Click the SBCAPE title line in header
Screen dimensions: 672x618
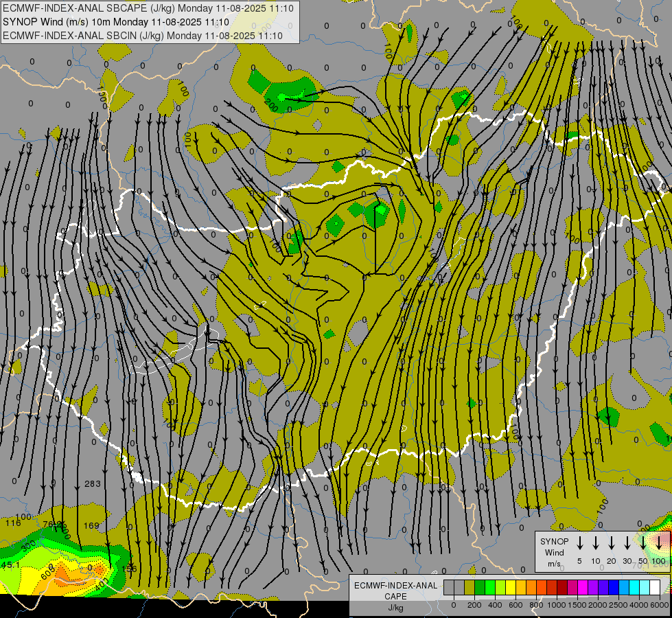click(148, 8)
